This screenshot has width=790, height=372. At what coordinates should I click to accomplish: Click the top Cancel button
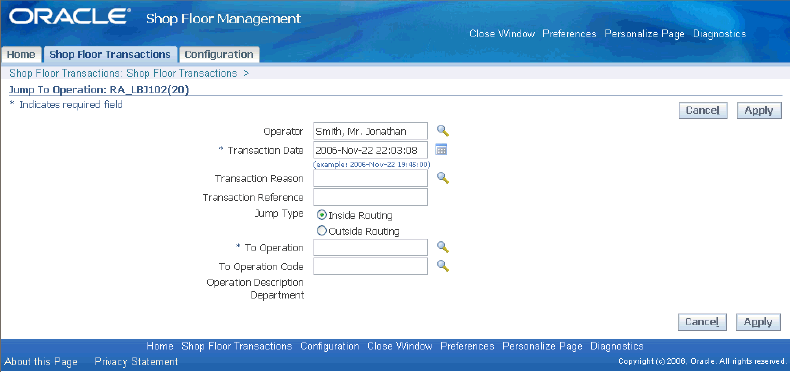click(x=703, y=110)
